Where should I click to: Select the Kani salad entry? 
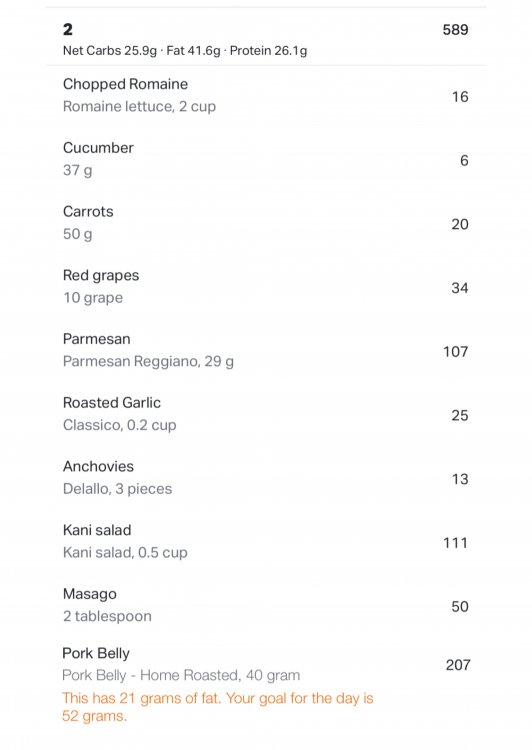tap(266, 541)
